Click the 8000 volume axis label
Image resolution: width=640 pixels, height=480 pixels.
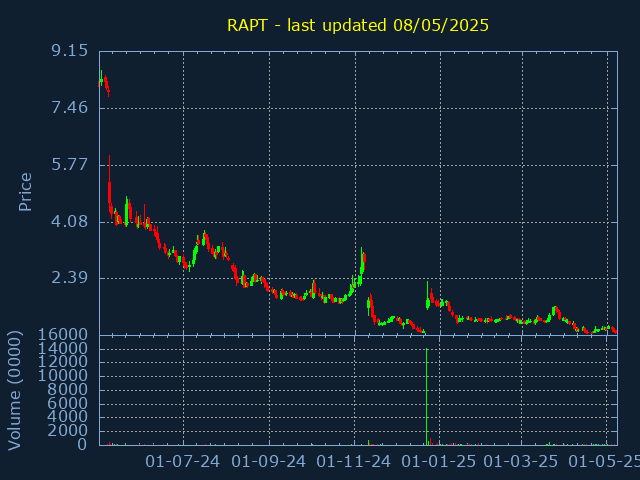(x=67, y=390)
